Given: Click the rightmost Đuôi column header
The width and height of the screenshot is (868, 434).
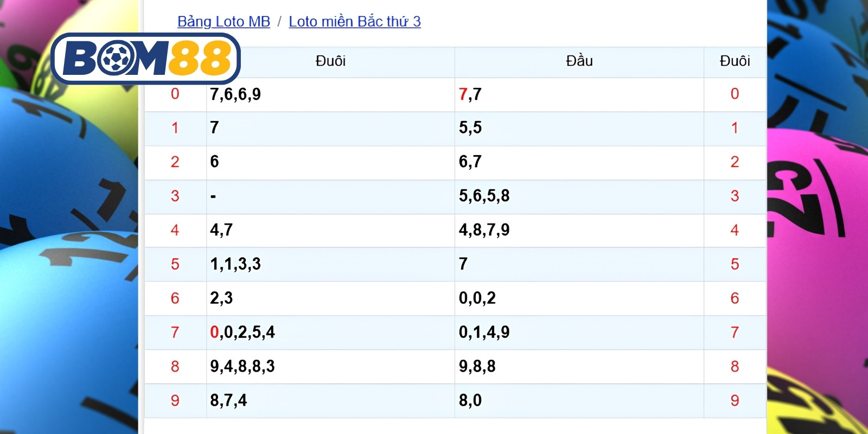Looking at the screenshot, I should (735, 61).
